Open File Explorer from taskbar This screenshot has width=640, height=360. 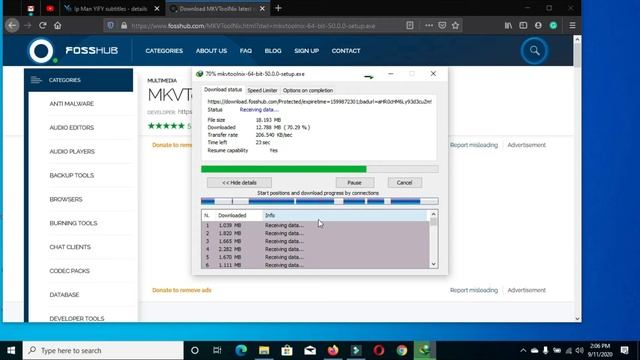click(264, 350)
